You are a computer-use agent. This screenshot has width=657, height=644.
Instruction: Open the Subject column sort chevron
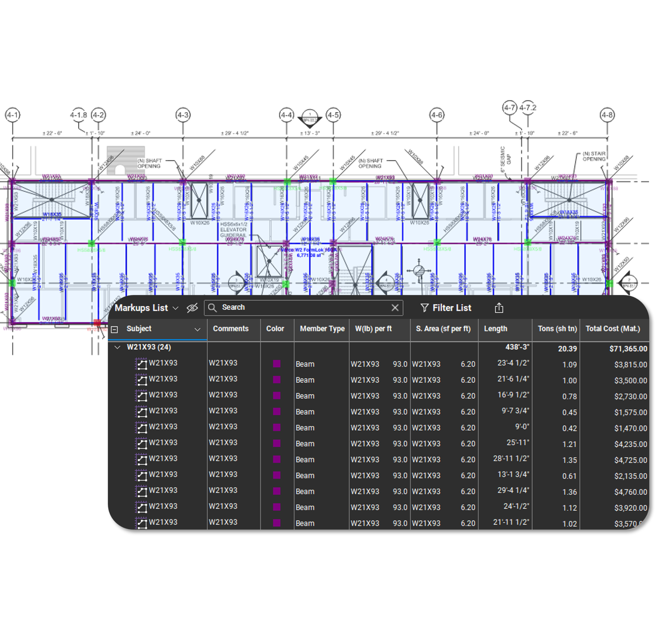pos(197,329)
